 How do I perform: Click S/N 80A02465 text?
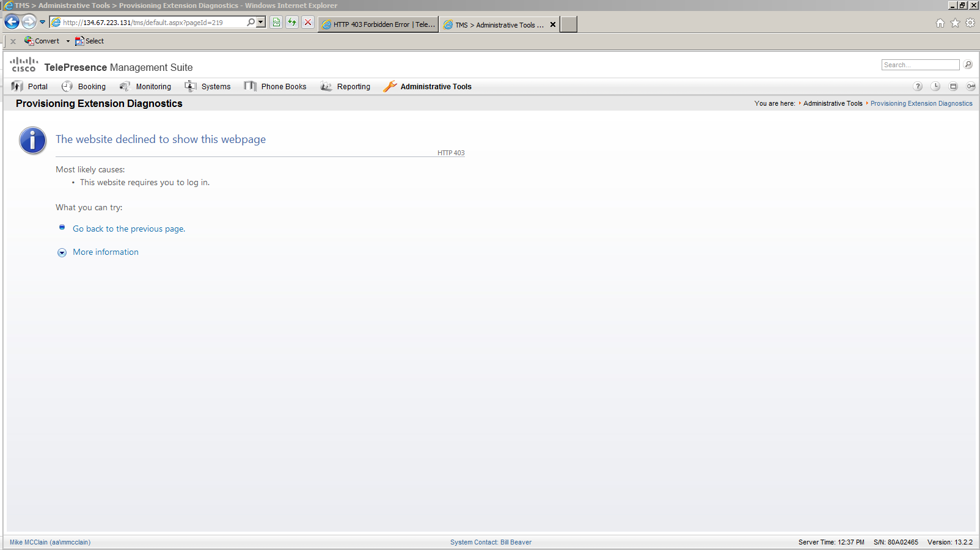[x=896, y=542]
